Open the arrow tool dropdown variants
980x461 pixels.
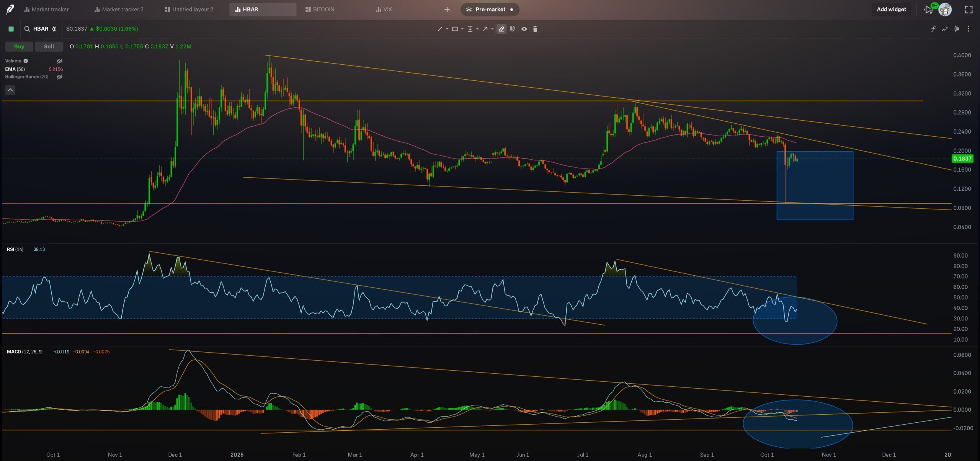(x=493, y=29)
